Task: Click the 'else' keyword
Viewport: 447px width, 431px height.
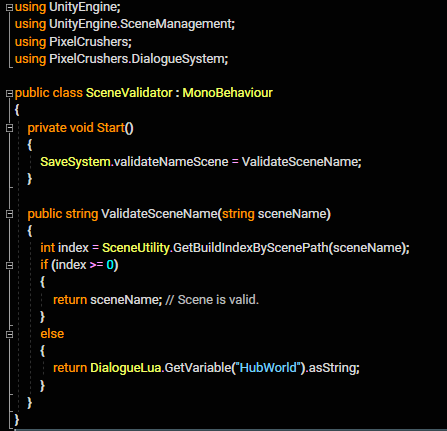Action: (52, 334)
